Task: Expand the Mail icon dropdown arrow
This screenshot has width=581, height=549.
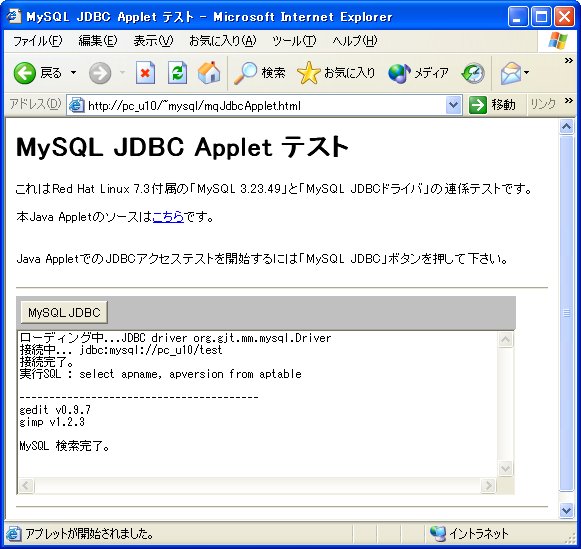Action: pyautogui.click(x=526, y=73)
